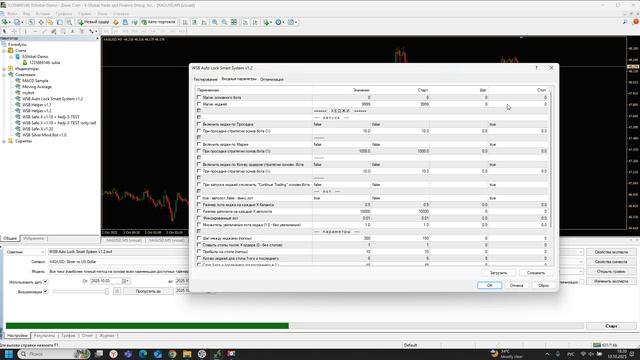Click the Сброс button

[543, 285]
